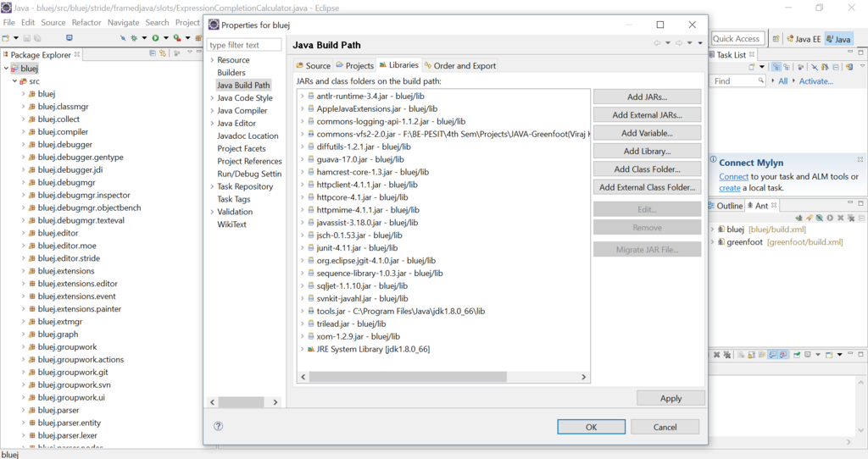Click the type filter text field

(x=244, y=45)
